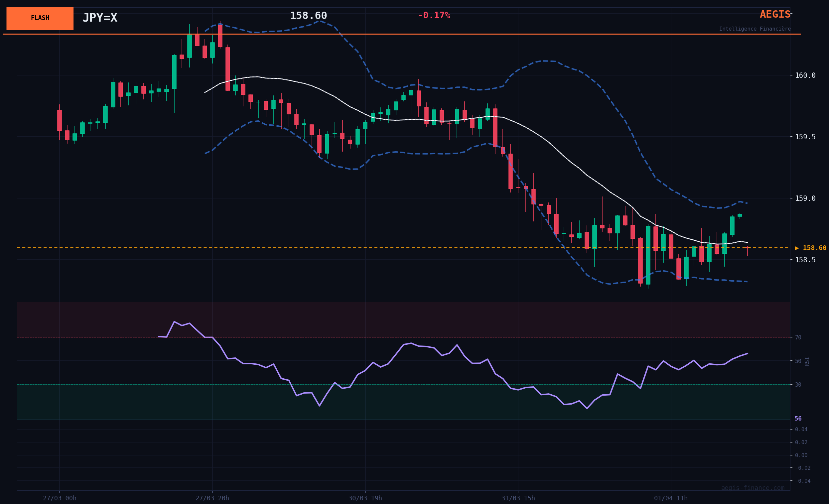Select the JPY=X ticker symbol
This screenshot has height=504, width=829.
tap(100, 18)
